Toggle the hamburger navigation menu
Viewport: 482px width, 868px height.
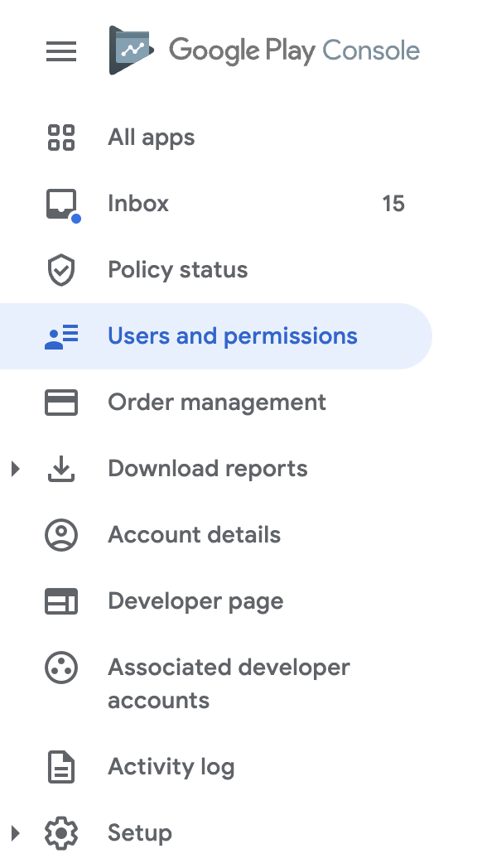61,51
